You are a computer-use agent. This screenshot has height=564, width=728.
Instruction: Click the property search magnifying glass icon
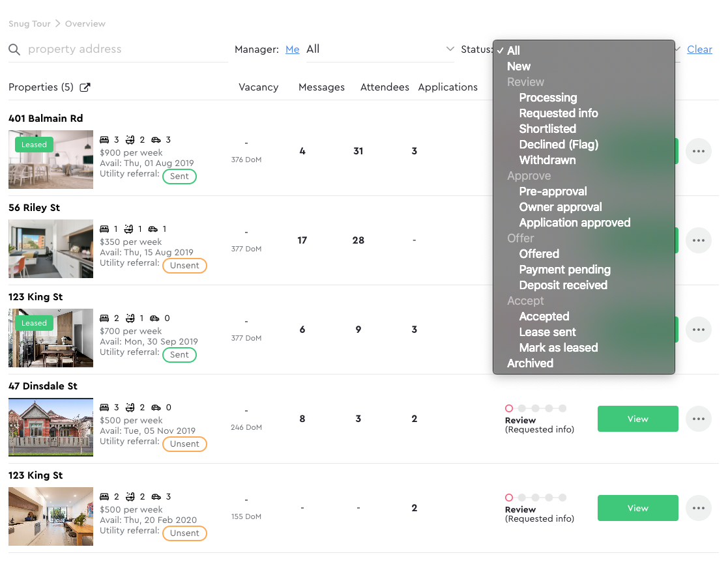(14, 49)
